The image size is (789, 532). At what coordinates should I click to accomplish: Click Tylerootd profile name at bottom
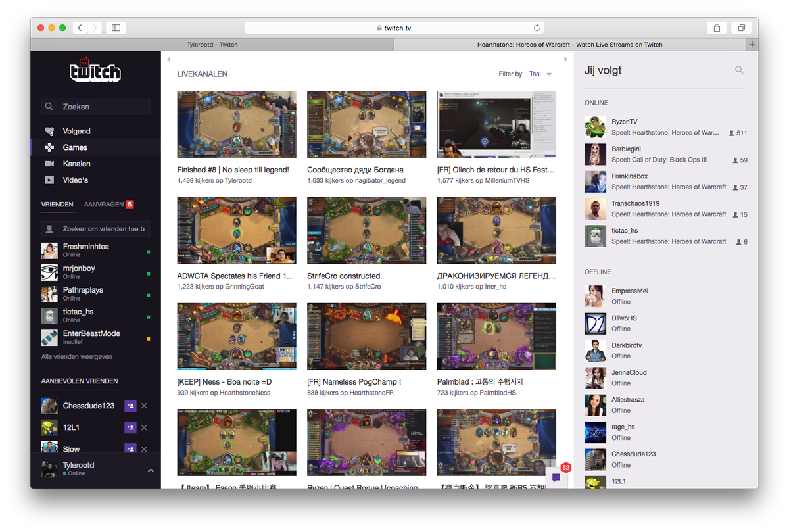click(x=79, y=465)
